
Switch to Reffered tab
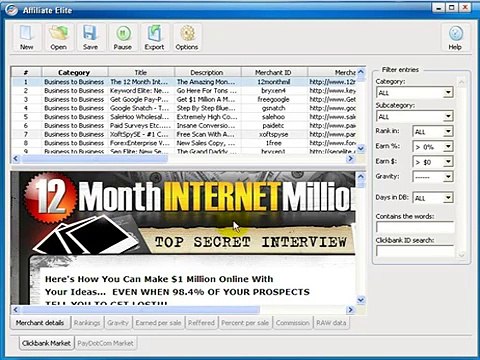[x=201, y=323]
